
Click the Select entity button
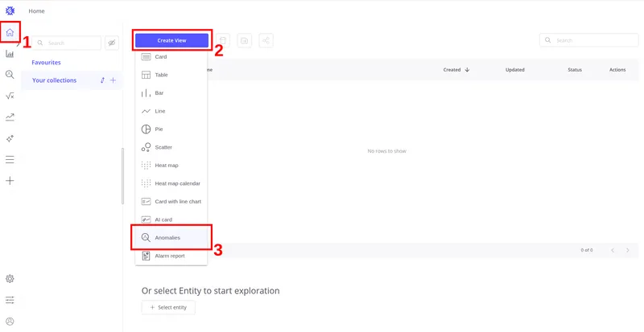pyautogui.click(x=168, y=307)
